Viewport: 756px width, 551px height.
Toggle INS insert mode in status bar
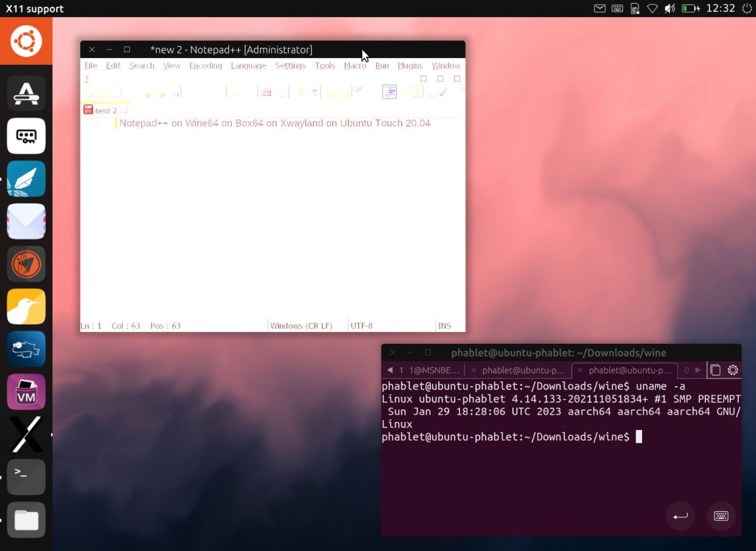point(444,326)
